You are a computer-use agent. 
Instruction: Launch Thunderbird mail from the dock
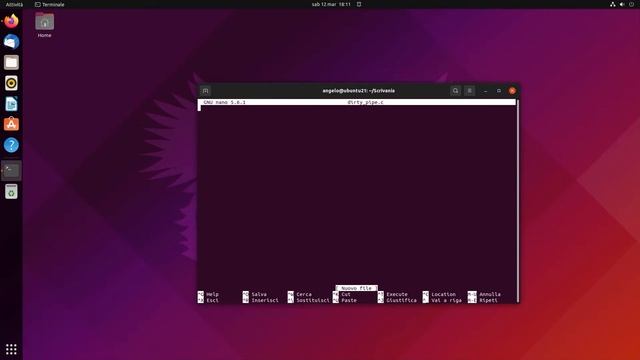coord(11,42)
